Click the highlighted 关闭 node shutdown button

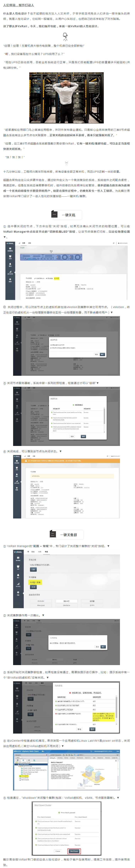pos(57,278)
